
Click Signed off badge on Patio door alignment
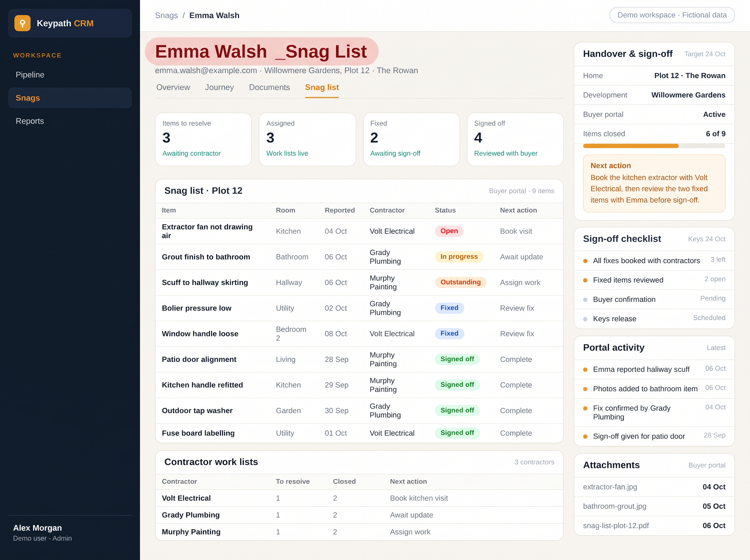(457, 359)
